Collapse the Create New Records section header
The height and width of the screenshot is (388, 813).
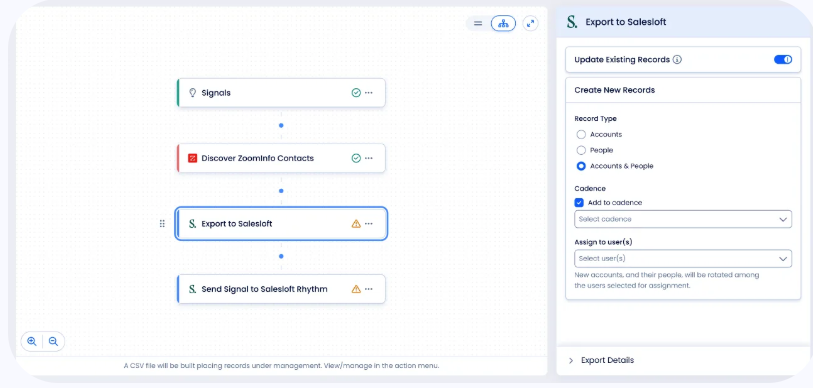(683, 90)
